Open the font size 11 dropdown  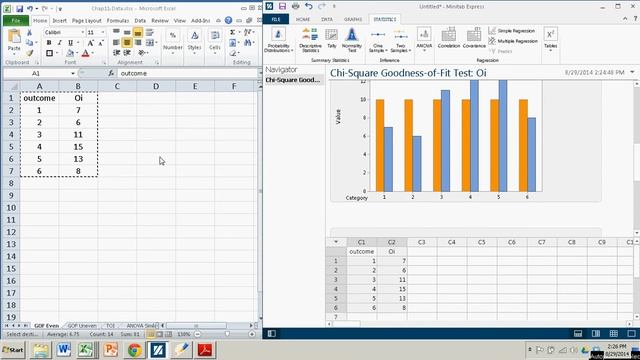click(102, 32)
